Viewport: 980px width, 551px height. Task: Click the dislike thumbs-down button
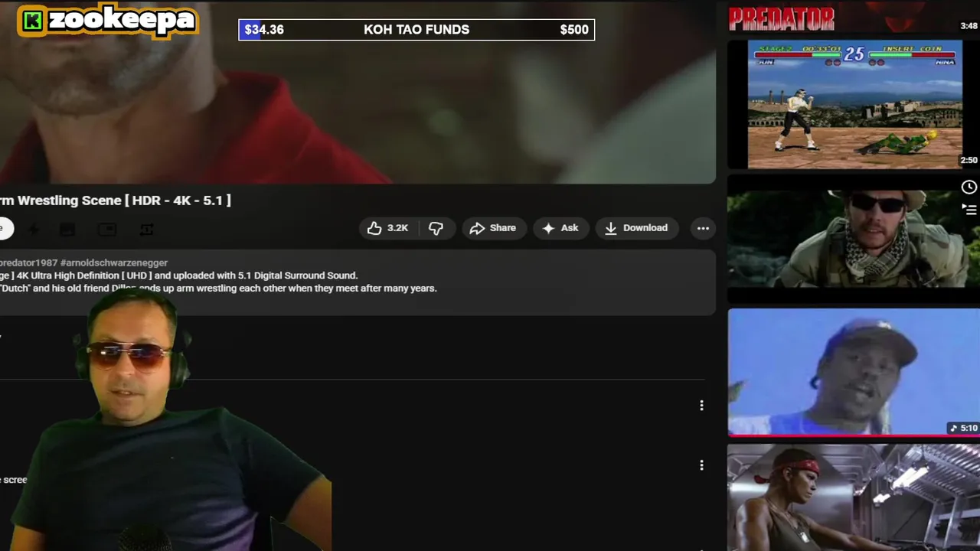[x=436, y=228]
